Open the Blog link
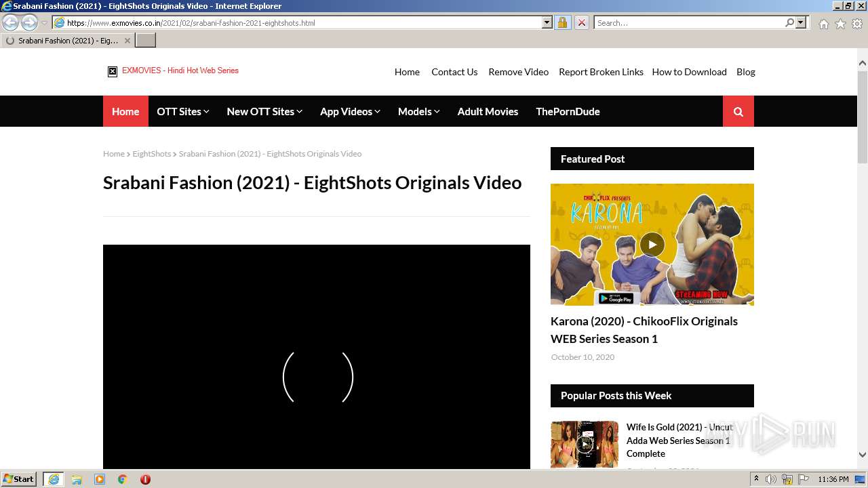Viewport: 868px width, 488px height. (746, 72)
